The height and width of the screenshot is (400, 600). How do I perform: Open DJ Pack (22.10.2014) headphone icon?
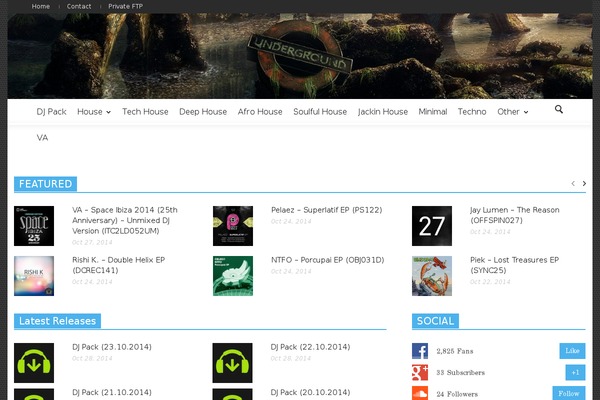pyautogui.click(x=233, y=363)
